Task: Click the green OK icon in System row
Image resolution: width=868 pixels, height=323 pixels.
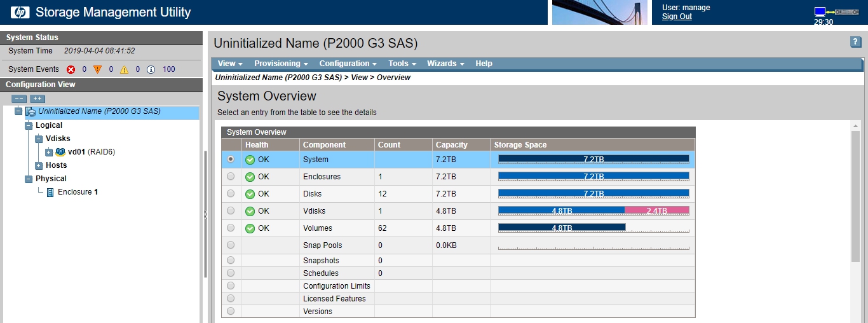Action: point(250,160)
